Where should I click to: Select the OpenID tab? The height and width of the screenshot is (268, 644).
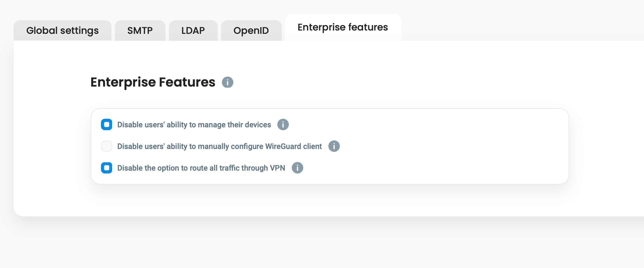[x=251, y=30]
